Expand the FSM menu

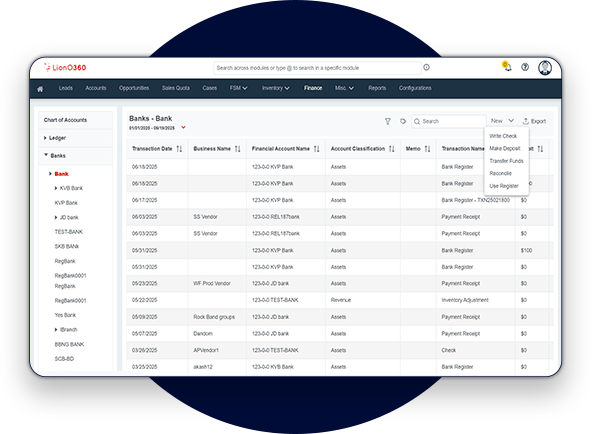(239, 88)
